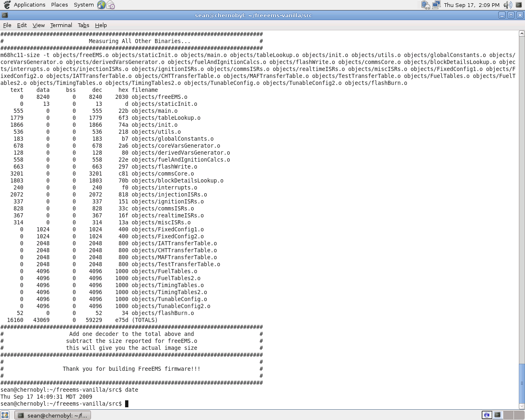Click the GNOME foot logo icon
The image size is (525, 420).
coord(7,5)
